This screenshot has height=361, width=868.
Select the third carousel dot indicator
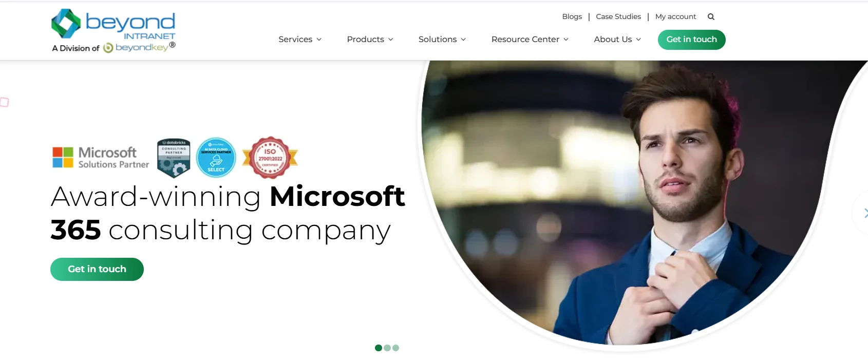[x=395, y=348]
